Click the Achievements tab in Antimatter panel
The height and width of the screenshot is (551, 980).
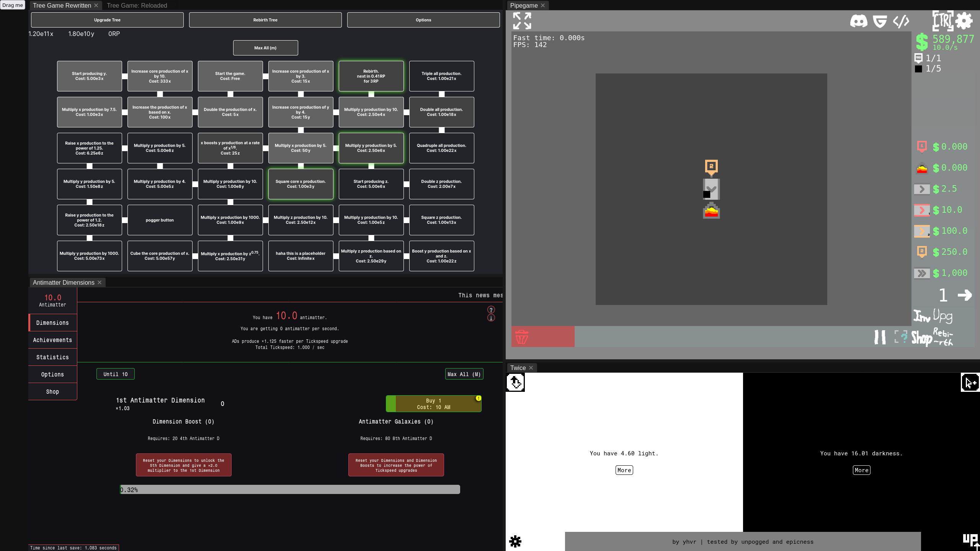(52, 340)
